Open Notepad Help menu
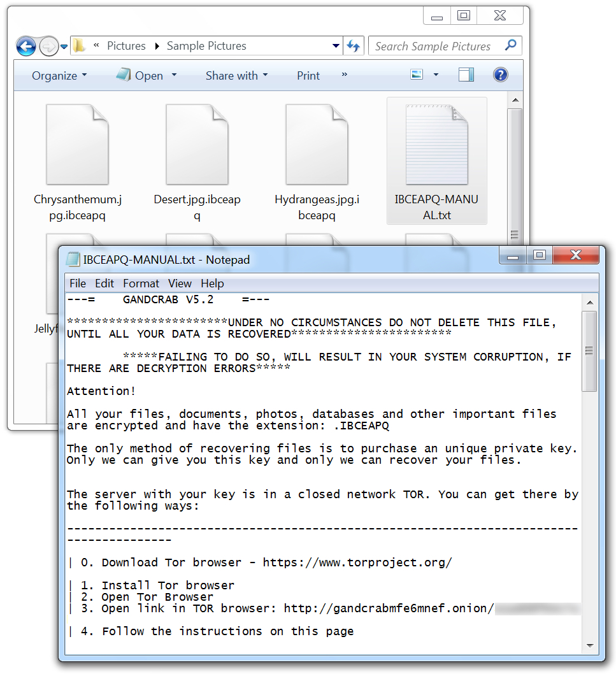The height and width of the screenshot is (674, 616). pos(212,283)
